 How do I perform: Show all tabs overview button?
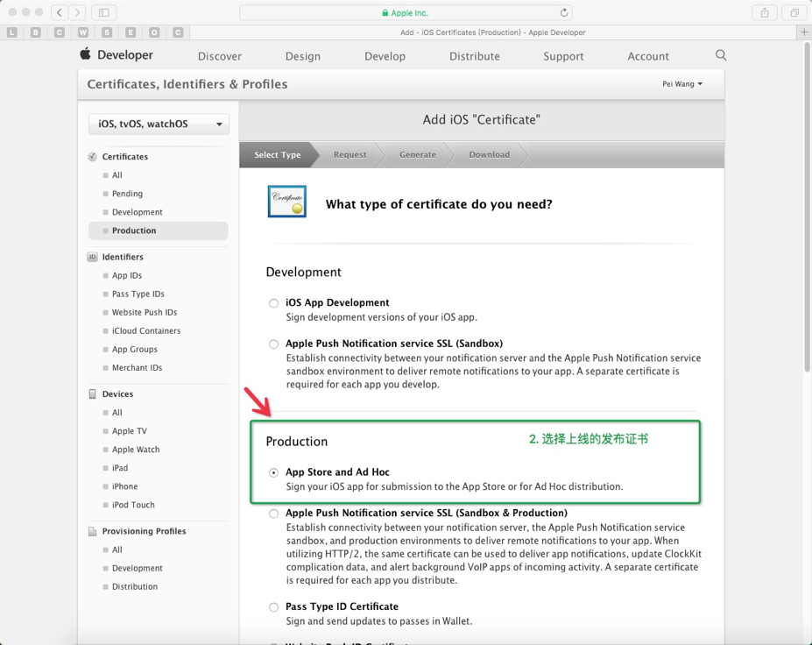pyautogui.click(x=794, y=12)
